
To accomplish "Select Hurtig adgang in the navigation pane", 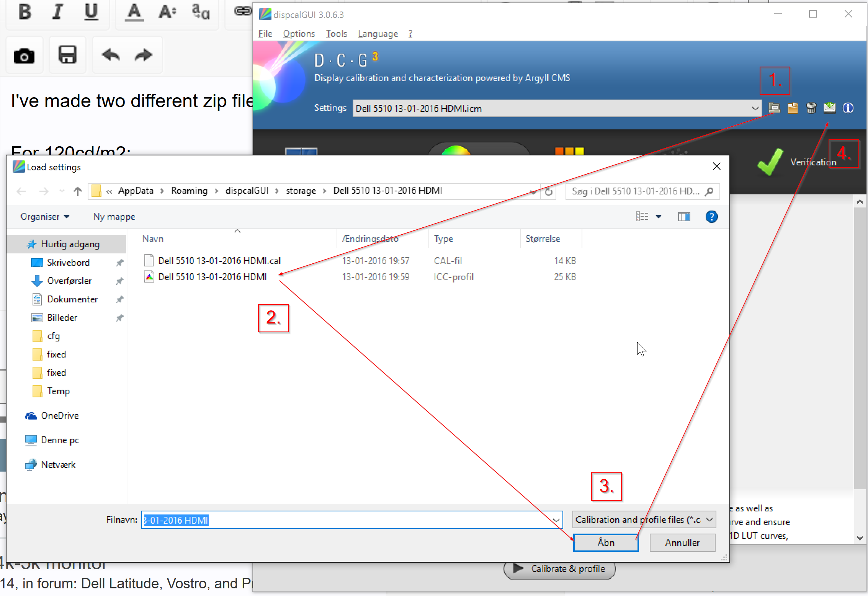I will tap(67, 244).
